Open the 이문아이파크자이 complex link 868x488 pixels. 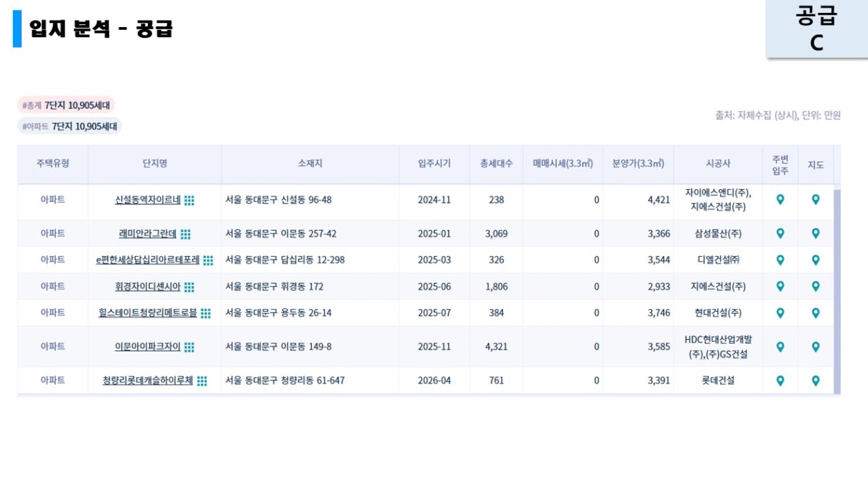click(148, 347)
